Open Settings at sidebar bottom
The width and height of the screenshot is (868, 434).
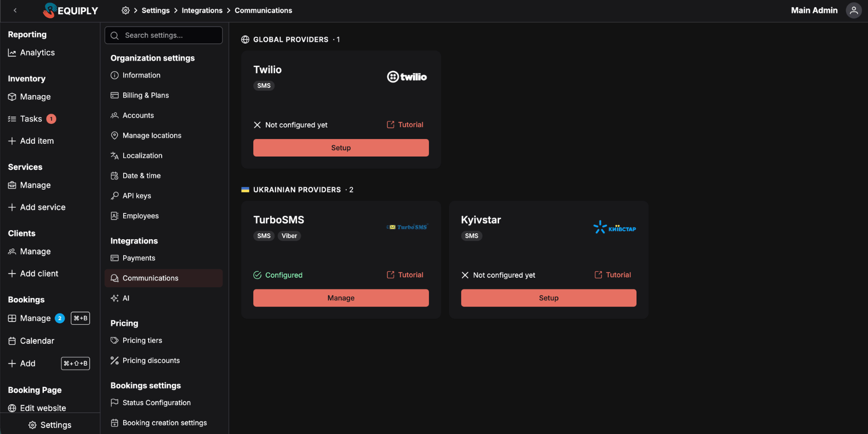[50, 425]
